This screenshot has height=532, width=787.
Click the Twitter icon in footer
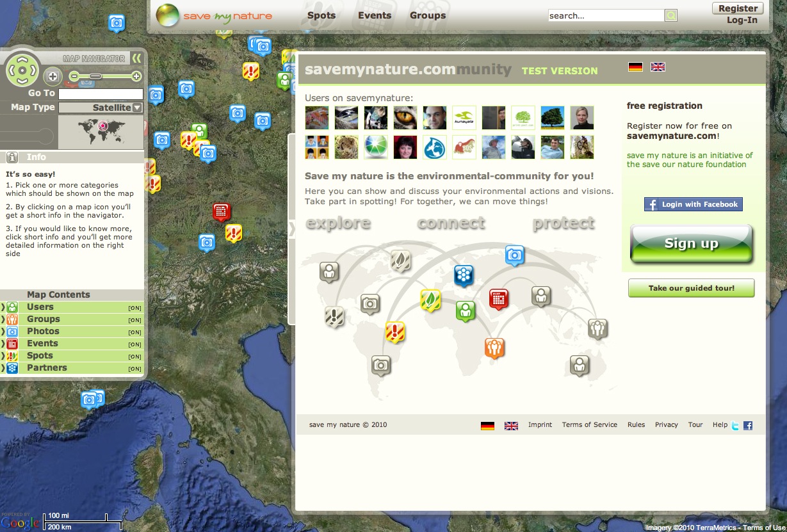click(x=735, y=425)
